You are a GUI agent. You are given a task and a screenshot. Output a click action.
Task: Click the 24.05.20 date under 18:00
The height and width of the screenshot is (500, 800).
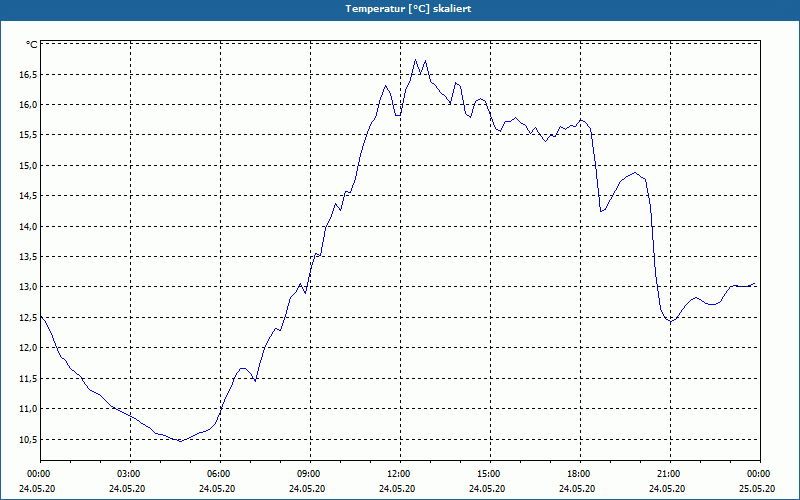point(577,488)
